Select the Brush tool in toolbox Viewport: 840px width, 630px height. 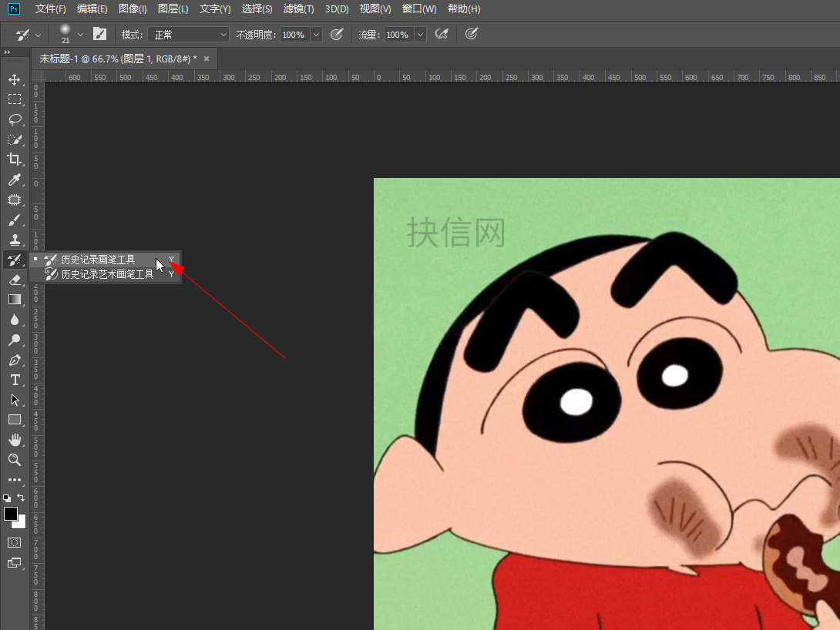point(15,220)
